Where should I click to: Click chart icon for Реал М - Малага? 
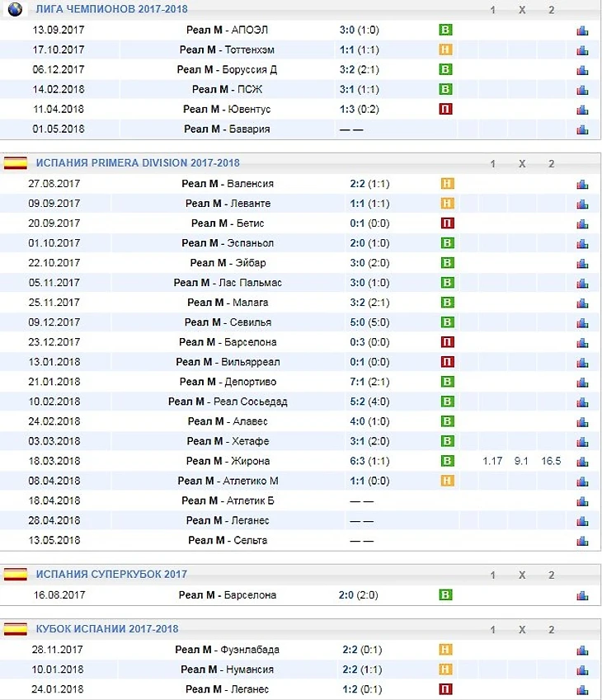point(582,303)
